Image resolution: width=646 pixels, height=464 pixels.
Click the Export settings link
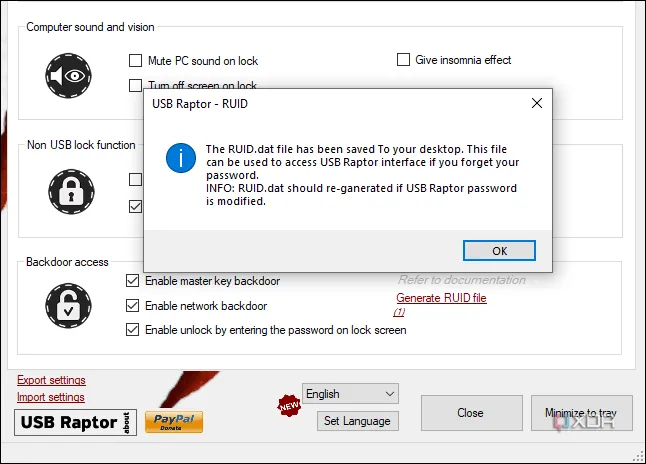51,380
